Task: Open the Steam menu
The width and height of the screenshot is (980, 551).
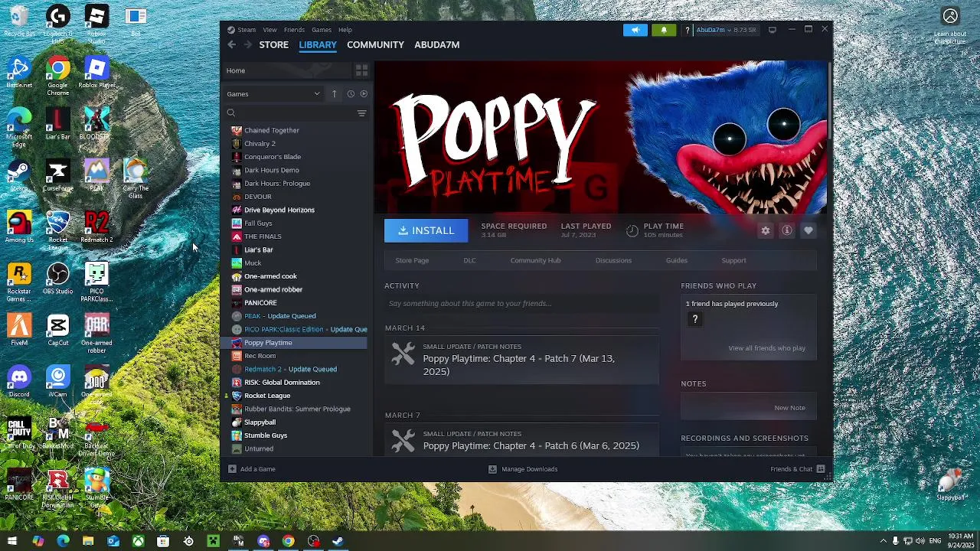Action: pos(247,30)
